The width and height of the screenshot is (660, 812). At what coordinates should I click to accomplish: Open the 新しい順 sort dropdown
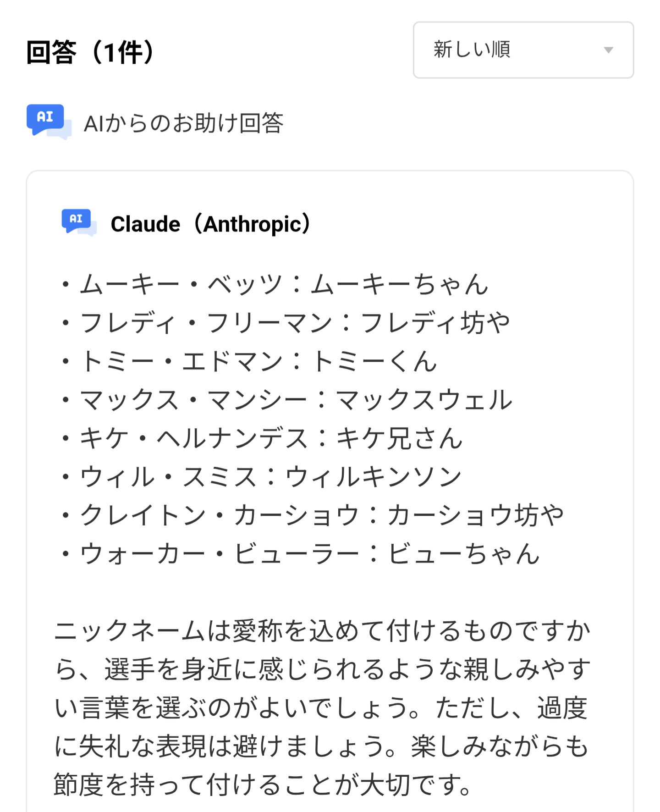click(522, 50)
